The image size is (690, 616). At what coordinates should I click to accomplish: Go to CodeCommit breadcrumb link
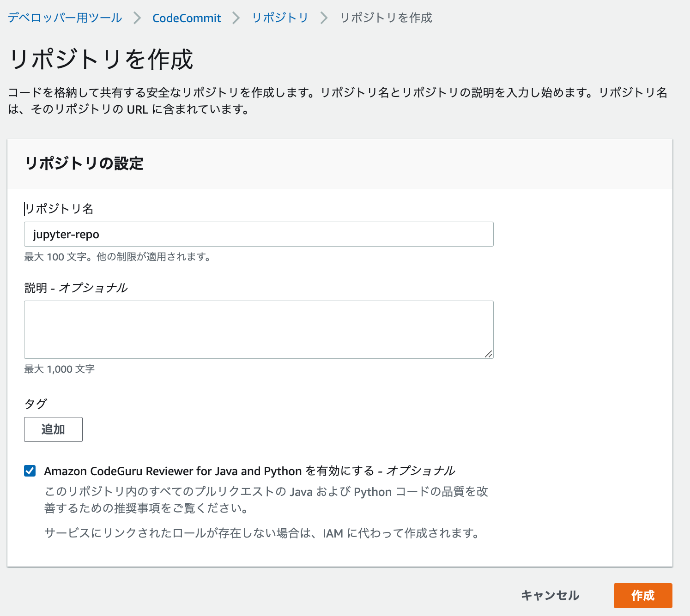tap(187, 18)
